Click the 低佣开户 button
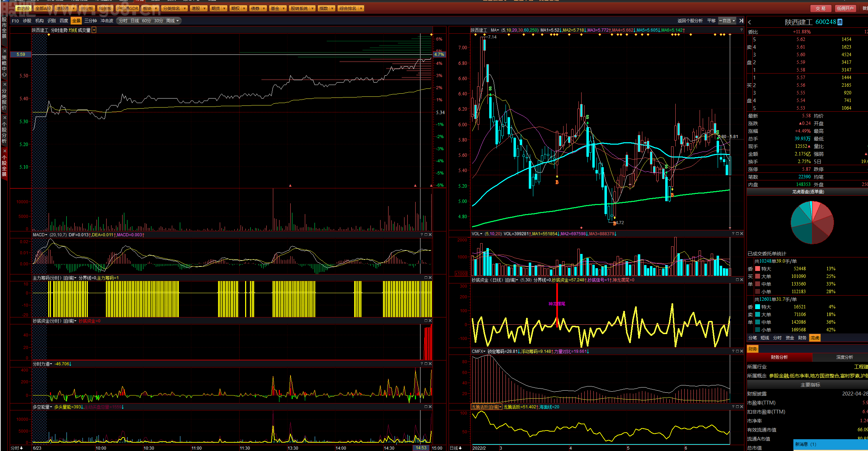The image size is (868, 451). [845, 8]
